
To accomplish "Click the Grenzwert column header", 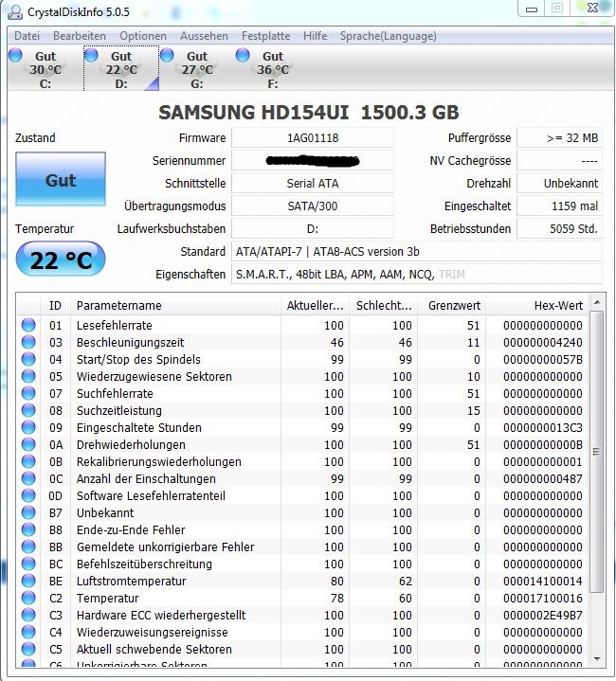I will [452, 305].
